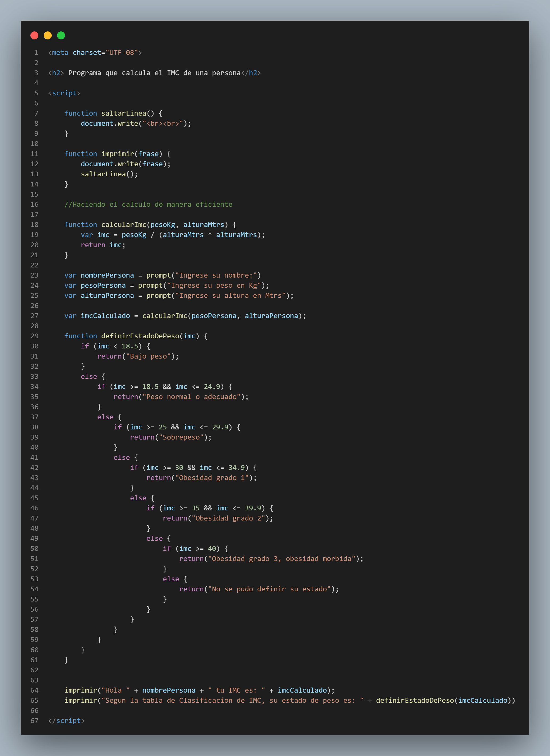Click return("Peso normal o adecuado") statement
Image resolution: width=550 pixels, height=756 pixels.
point(181,397)
